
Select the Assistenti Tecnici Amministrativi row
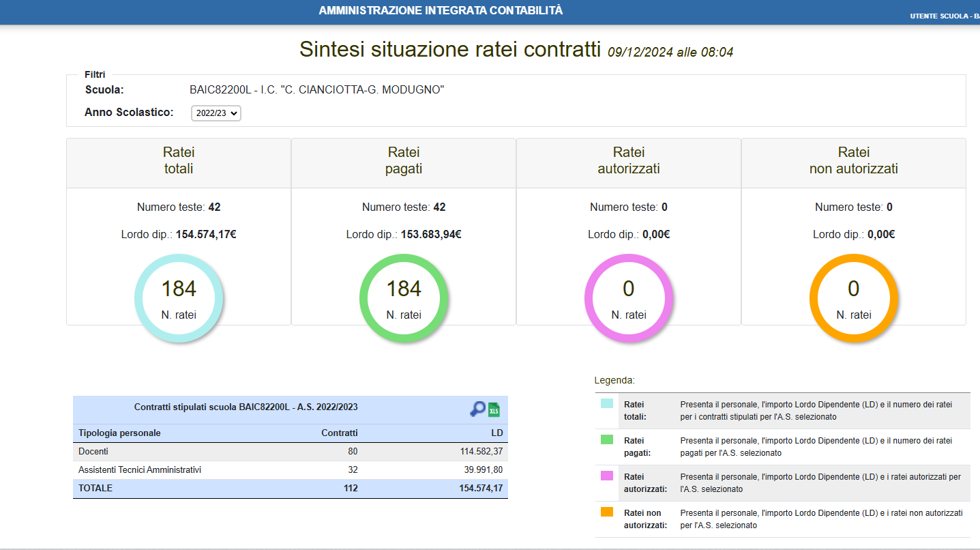pyautogui.click(x=290, y=470)
